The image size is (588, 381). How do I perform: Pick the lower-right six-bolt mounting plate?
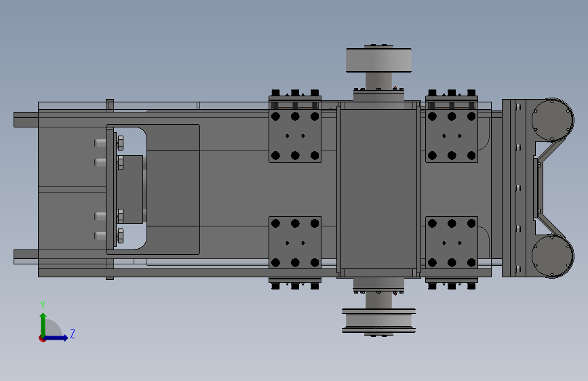(452, 243)
